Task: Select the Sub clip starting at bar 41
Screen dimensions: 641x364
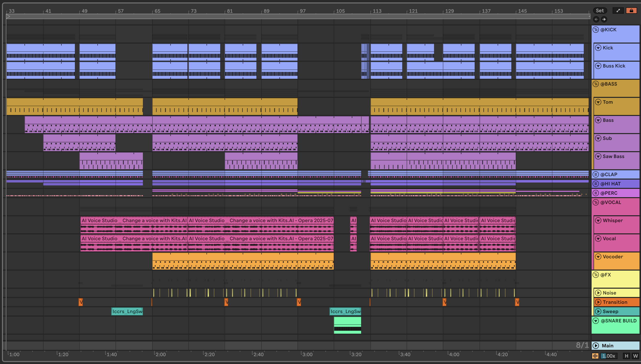Action: coord(79,143)
